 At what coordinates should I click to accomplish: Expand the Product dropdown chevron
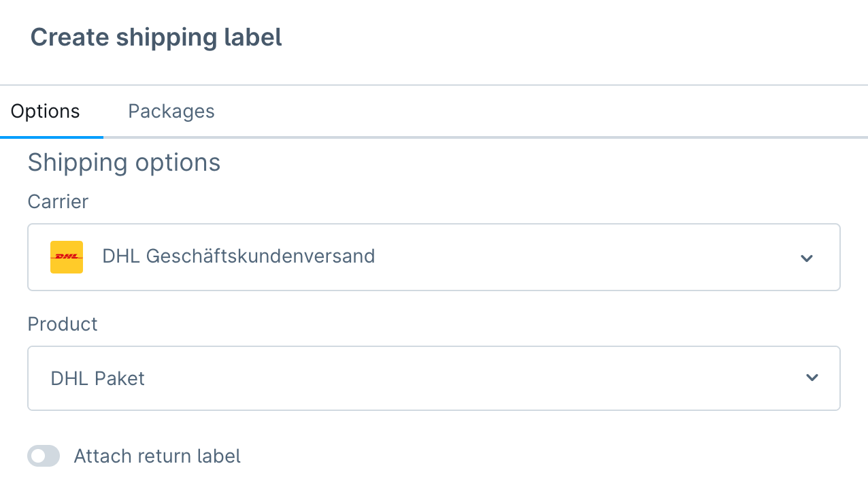pos(812,378)
